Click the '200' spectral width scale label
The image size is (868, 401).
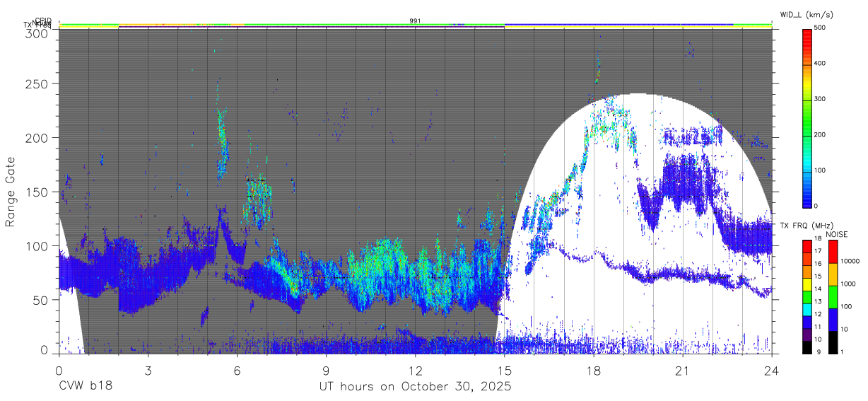[x=820, y=134]
